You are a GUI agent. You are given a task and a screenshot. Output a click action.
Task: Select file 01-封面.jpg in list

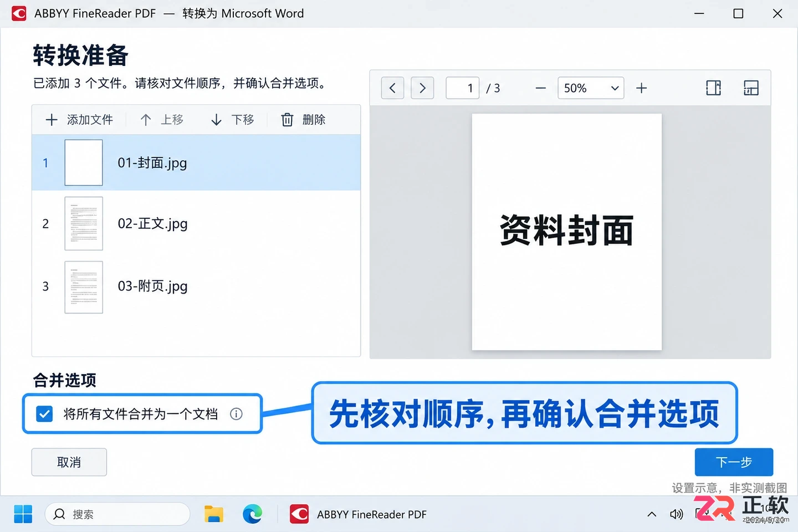pyautogui.click(x=196, y=163)
